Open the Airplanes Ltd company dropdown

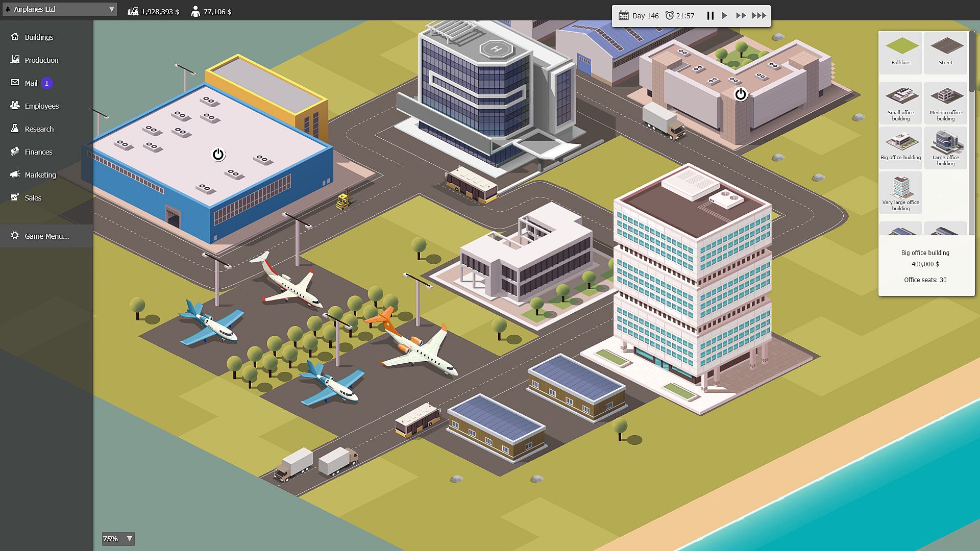pyautogui.click(x=59, y=9)
